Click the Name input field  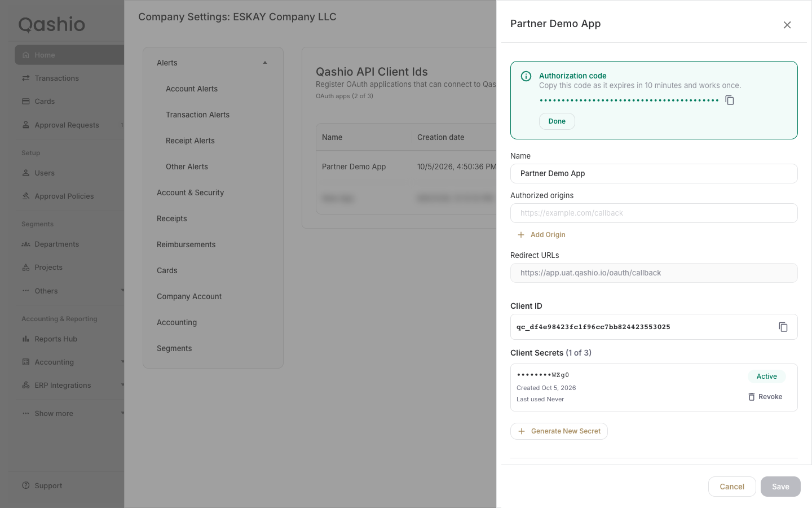pyautogui.click(x=654, y=173)
